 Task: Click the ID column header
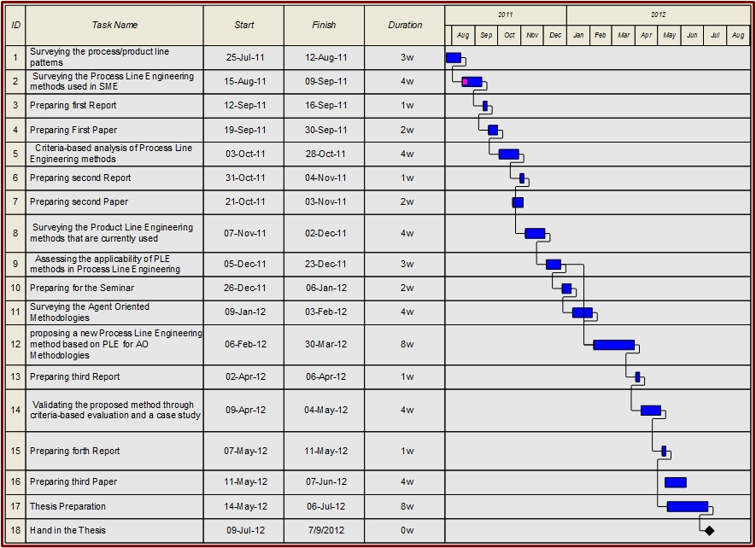(x=15, y=26)
